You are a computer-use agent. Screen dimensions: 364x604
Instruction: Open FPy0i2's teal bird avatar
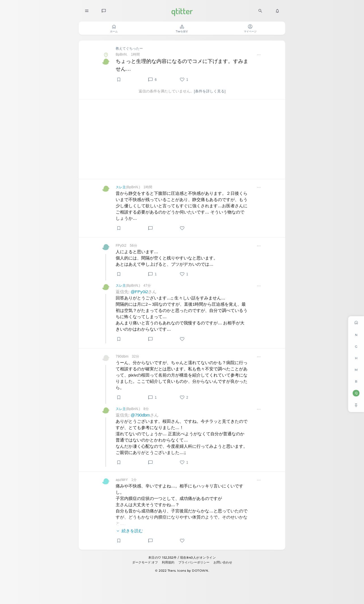click(x=106, y=247)
